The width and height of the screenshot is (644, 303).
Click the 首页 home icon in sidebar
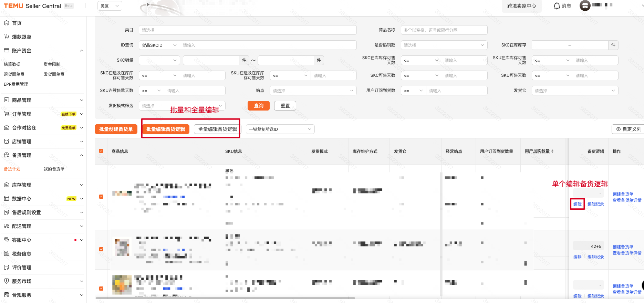(x=7, y=23)
